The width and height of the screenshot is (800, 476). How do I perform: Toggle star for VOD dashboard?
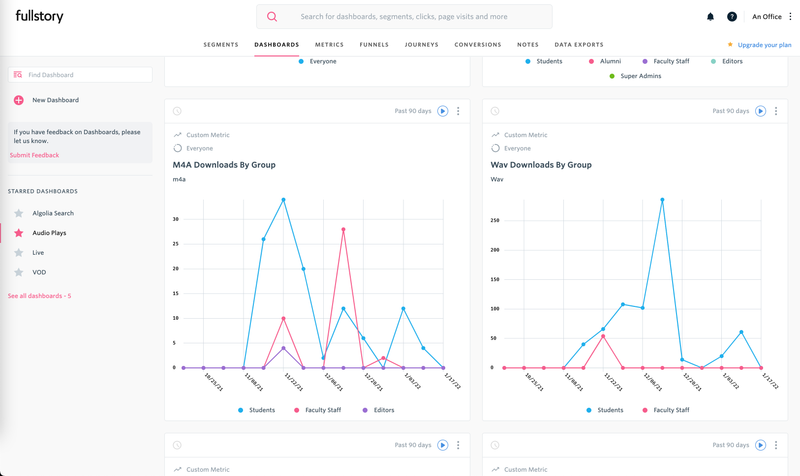tap(18, 272)
